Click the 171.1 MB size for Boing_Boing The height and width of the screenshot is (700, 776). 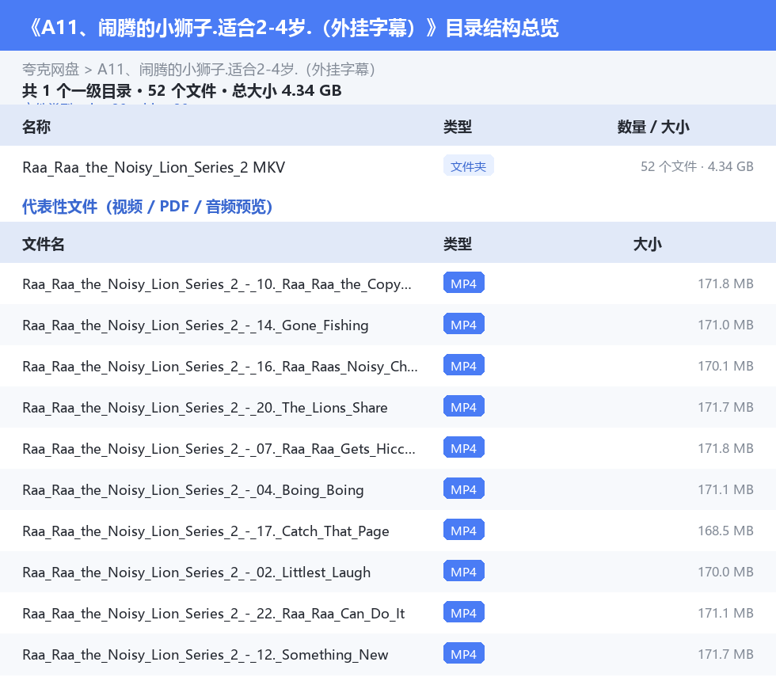click(x=725, y=489)
